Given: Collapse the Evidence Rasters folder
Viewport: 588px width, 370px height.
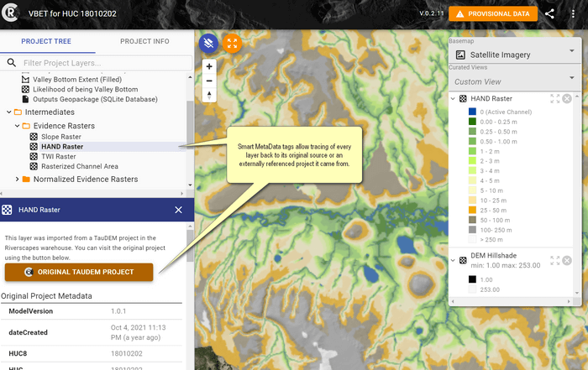Looking at the screenshot, I should 18,126.
